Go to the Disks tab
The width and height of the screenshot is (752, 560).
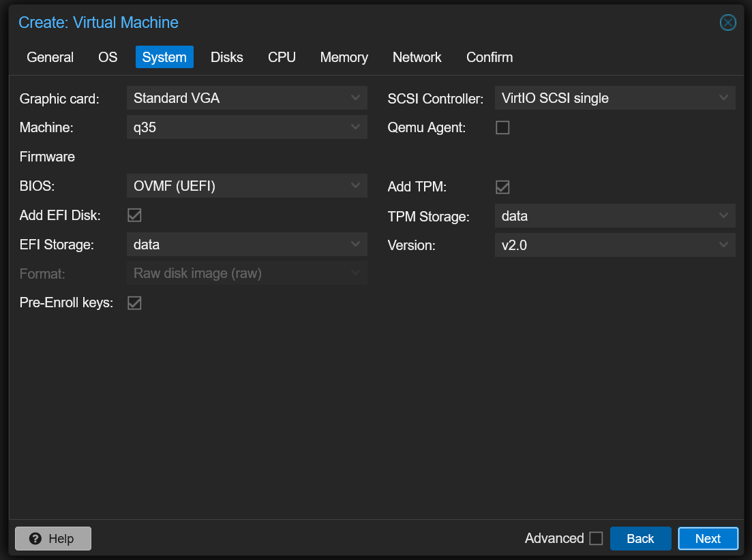227,57
